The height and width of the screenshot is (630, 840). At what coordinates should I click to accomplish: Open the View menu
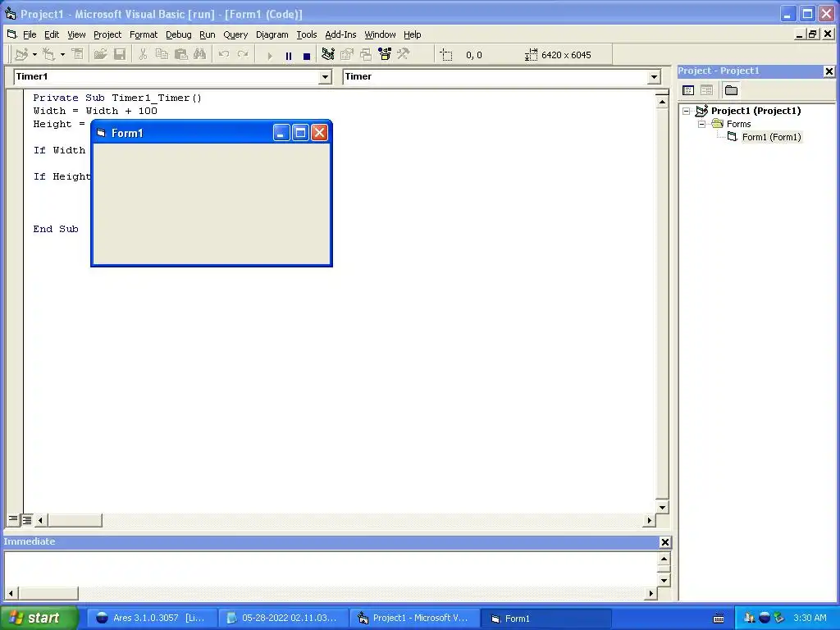click(x=76, y=34)
